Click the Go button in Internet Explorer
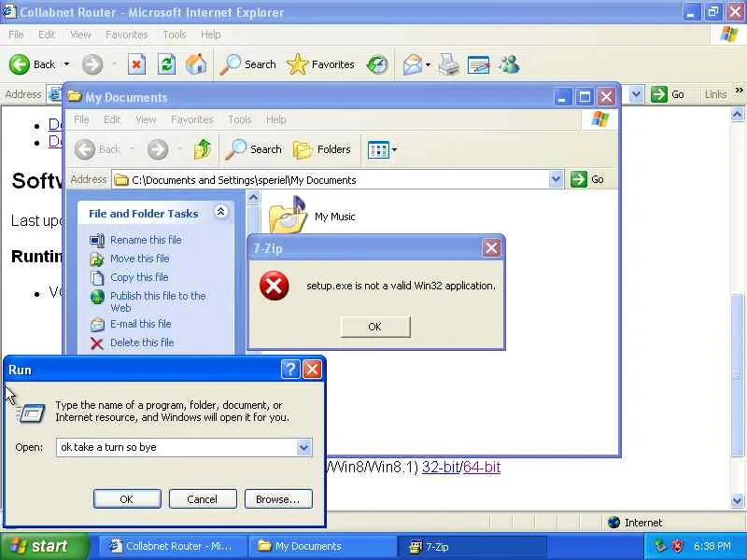The image size is (747, 560). pos(669,94)
